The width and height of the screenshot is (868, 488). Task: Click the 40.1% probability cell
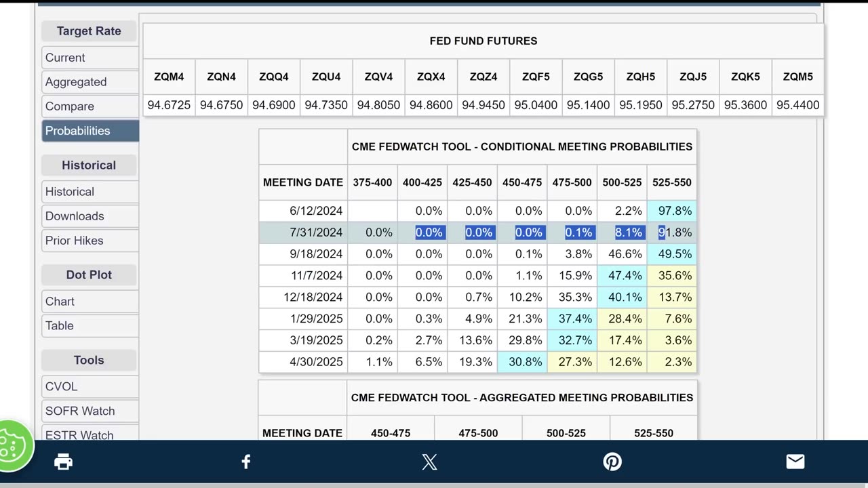coord(622,298)
